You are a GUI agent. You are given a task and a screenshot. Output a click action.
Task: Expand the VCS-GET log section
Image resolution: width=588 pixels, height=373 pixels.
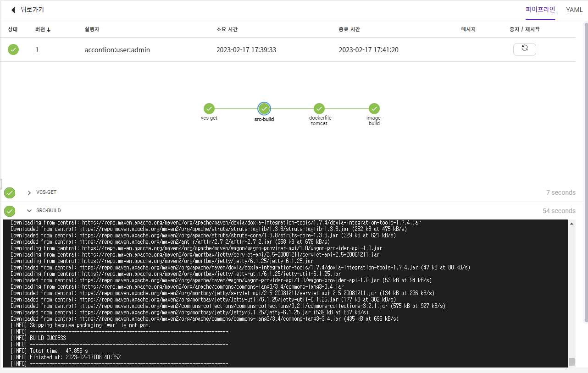pos(29,193)
